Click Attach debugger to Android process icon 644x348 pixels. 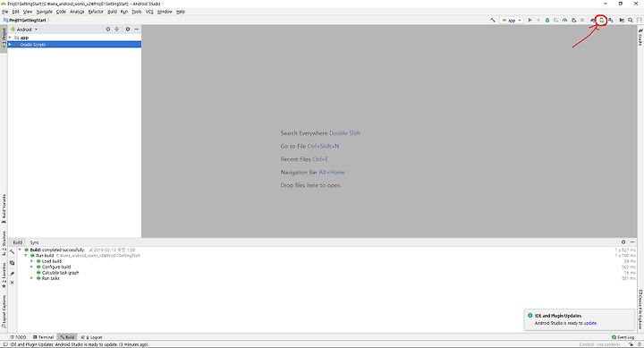[x=573, y=21]
